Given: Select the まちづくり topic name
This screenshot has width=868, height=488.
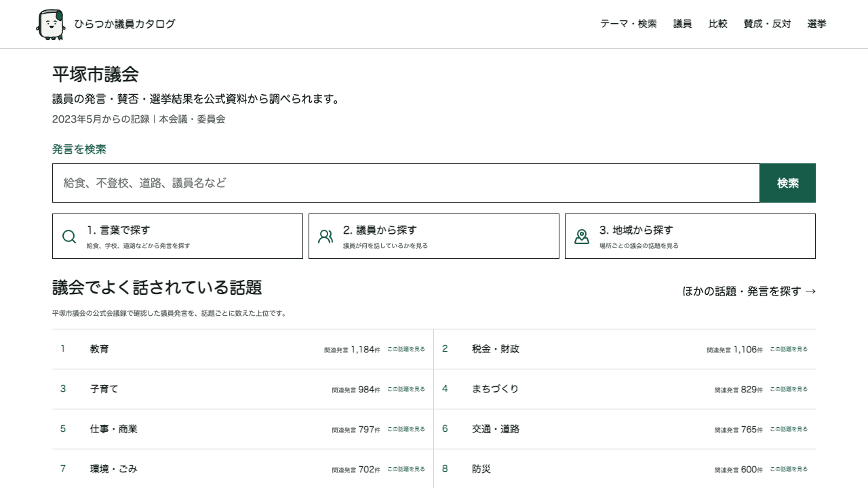Looking at the screenshot, I should click(496, 389).
